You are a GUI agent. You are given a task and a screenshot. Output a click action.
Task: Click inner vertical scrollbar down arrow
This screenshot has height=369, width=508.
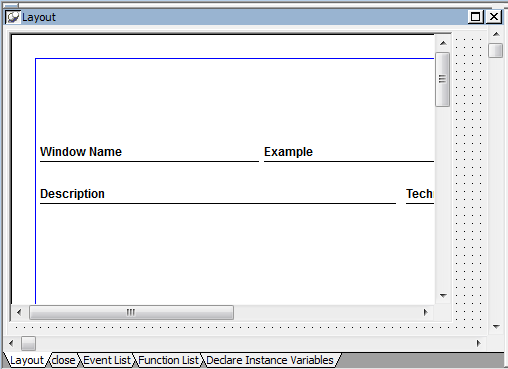coord(443,296)
